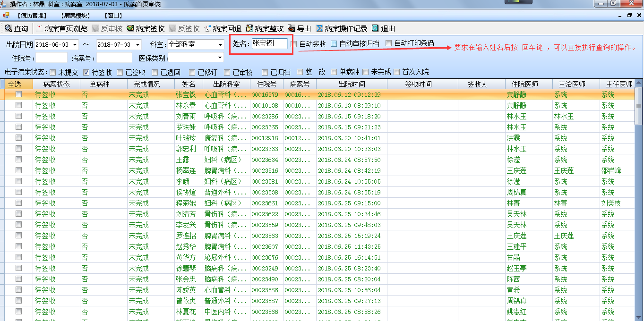Open the 病历管理 menu

tap(32, 16)
